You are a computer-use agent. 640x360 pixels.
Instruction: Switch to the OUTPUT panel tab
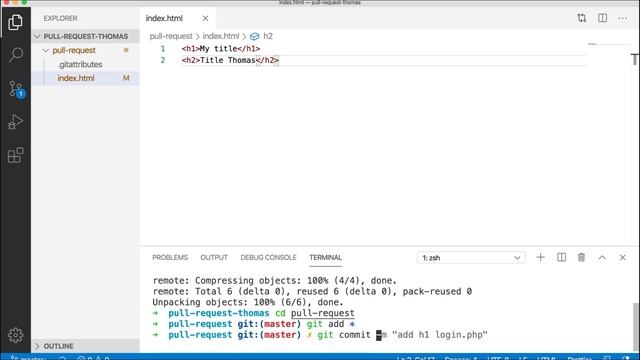214,258
